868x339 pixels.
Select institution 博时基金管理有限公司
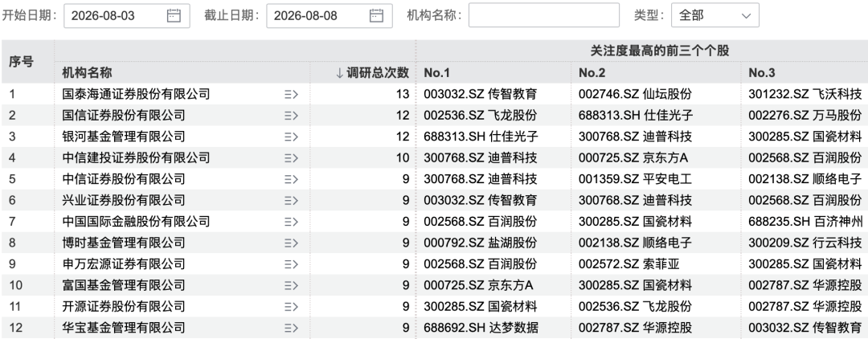(124, 243)
